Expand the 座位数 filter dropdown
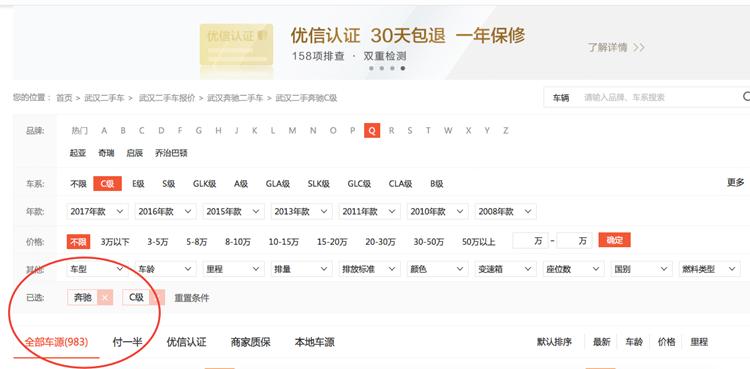This screenshot has width=750, height=369. tap(574, 269)
